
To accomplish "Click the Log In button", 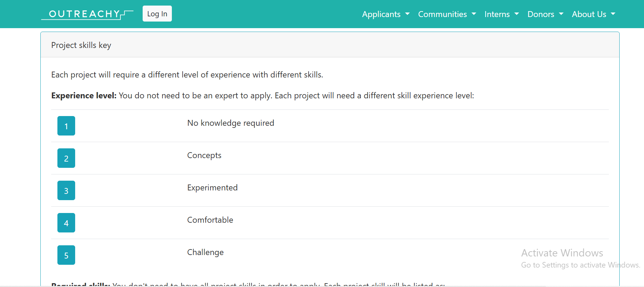I will click(x=157, y=14).
